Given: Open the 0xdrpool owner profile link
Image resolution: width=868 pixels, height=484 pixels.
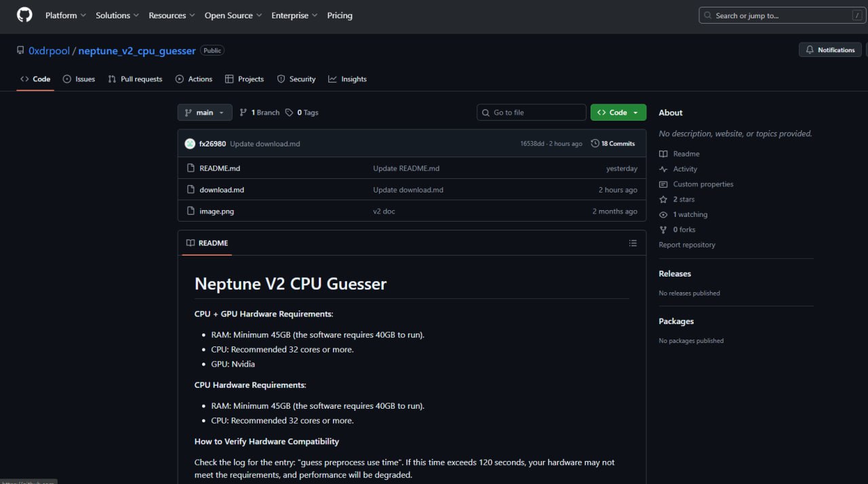Looking at the screenshot, I should pyautogui.click(x=49, y=51).
